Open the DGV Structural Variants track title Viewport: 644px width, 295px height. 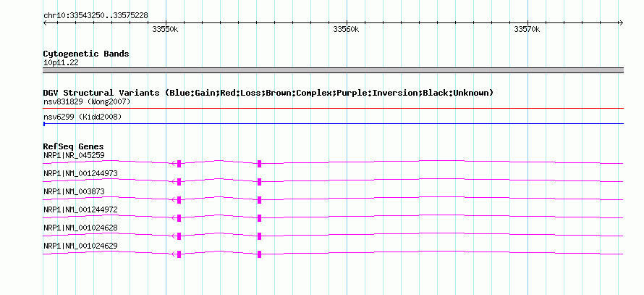pos(268,93)
